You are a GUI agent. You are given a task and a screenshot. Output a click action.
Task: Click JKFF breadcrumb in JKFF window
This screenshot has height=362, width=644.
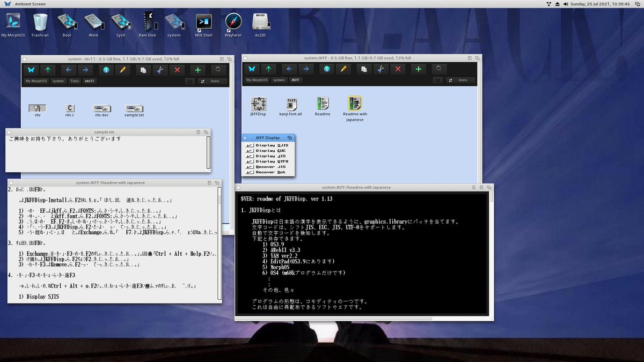tap(296, 80)
